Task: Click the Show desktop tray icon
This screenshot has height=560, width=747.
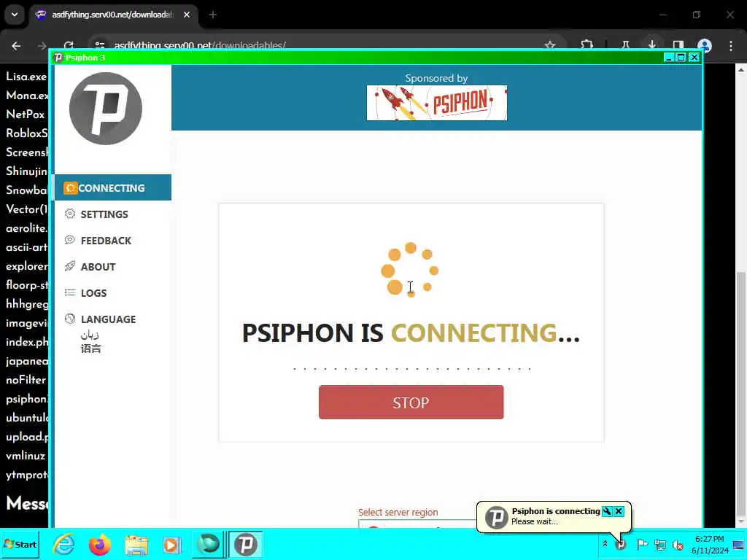Action: click(x=739, y=544)
